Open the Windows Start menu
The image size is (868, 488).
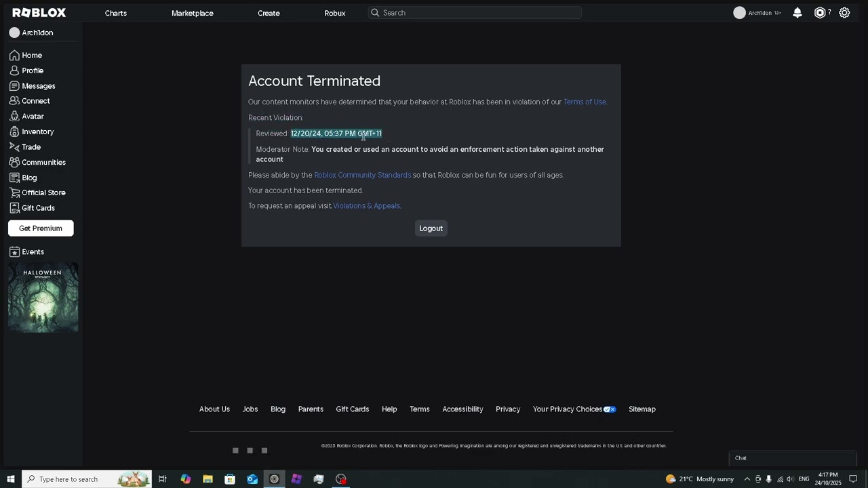coord(11,479)
